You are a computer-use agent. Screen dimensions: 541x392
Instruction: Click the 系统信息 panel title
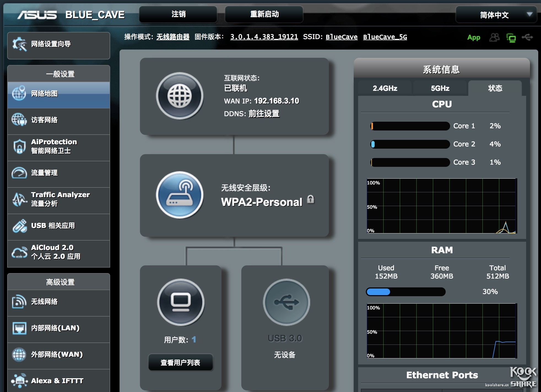441,70
